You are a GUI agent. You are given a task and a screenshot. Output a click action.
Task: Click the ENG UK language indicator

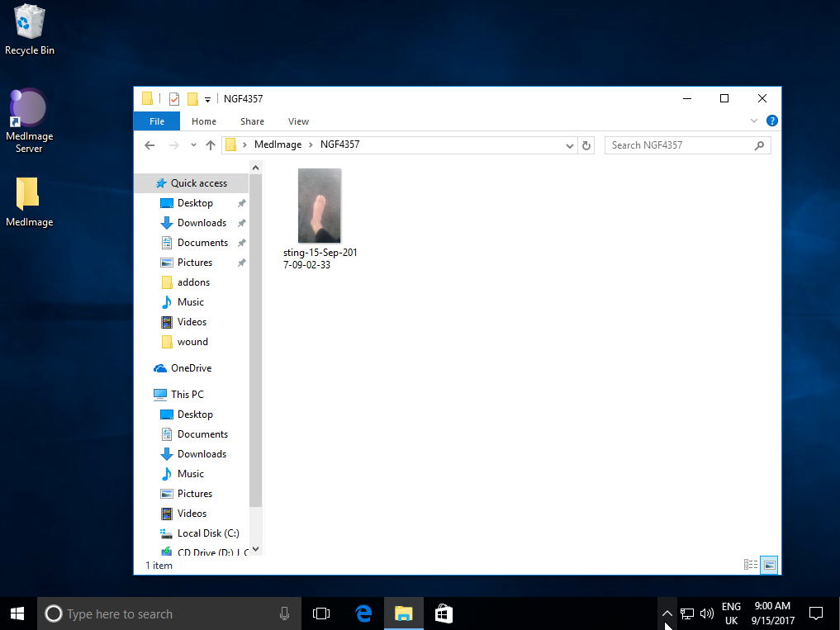coord(731,614)
